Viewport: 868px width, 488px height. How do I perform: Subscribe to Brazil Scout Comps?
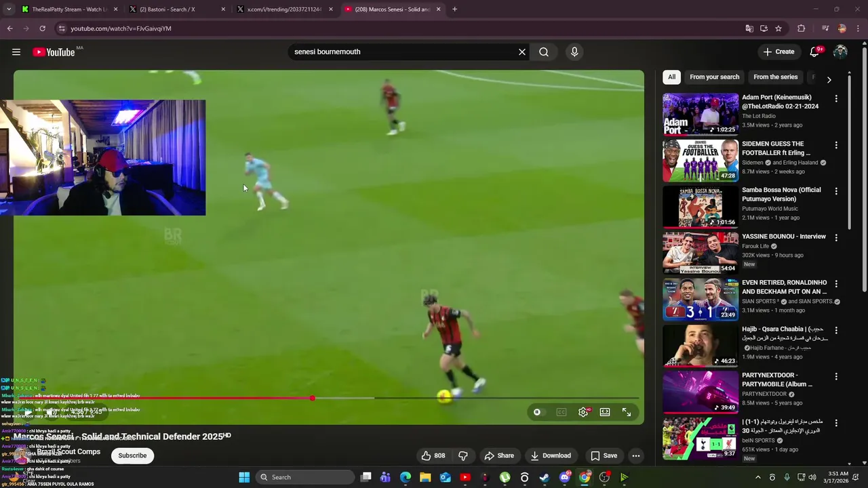[x=132, y=455]
